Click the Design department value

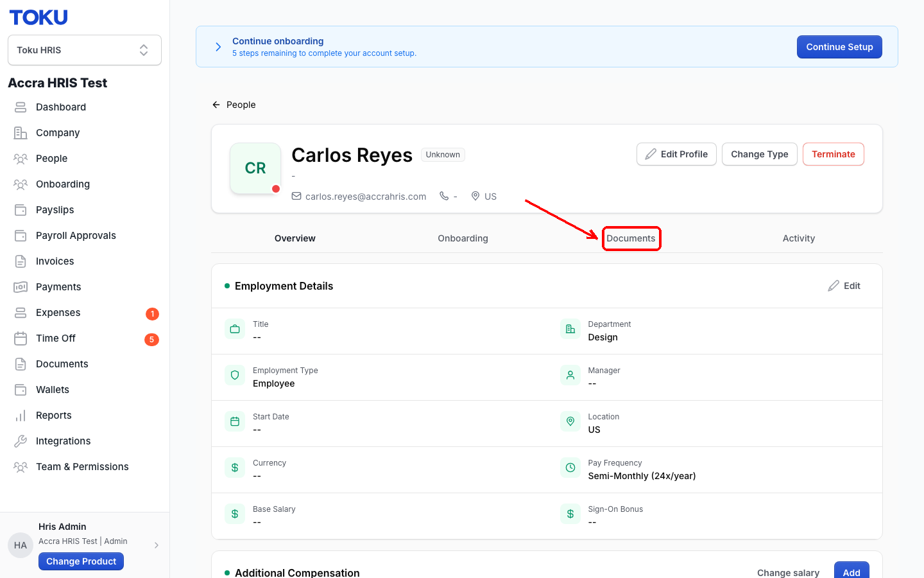(603, 337)
